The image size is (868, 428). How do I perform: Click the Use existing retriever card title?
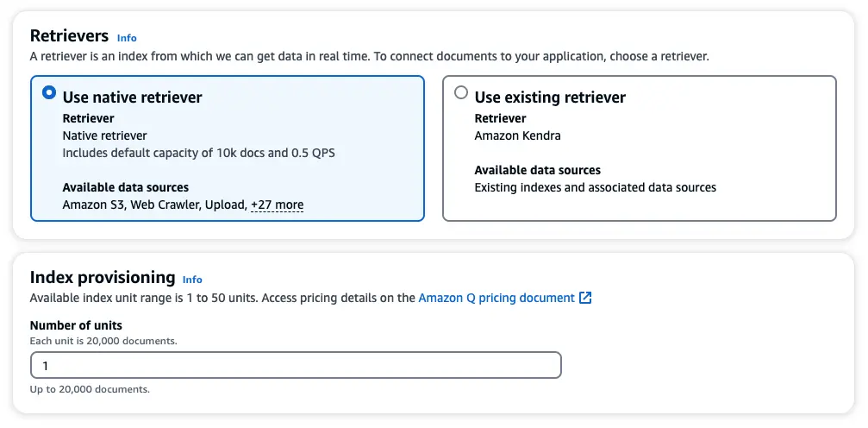coord(550,98)
